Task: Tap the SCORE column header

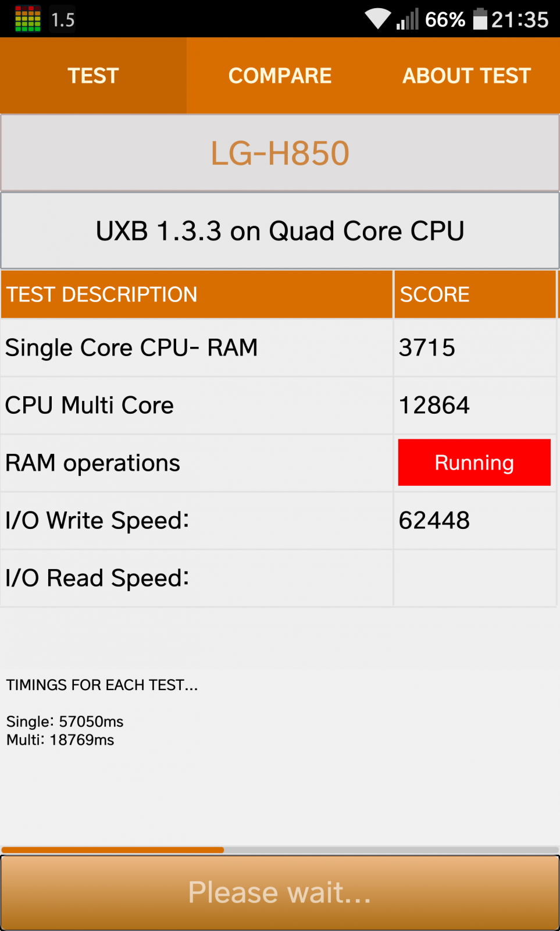Action: pyautogui.click(x=475, y=294)
